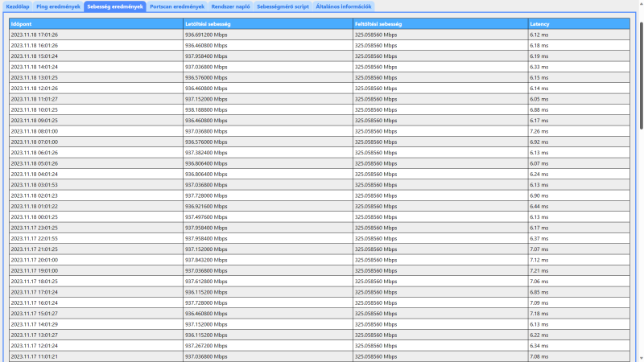This screenshot has width=644, height=362.
Task: View Általános információk tab
Action: 344,6
